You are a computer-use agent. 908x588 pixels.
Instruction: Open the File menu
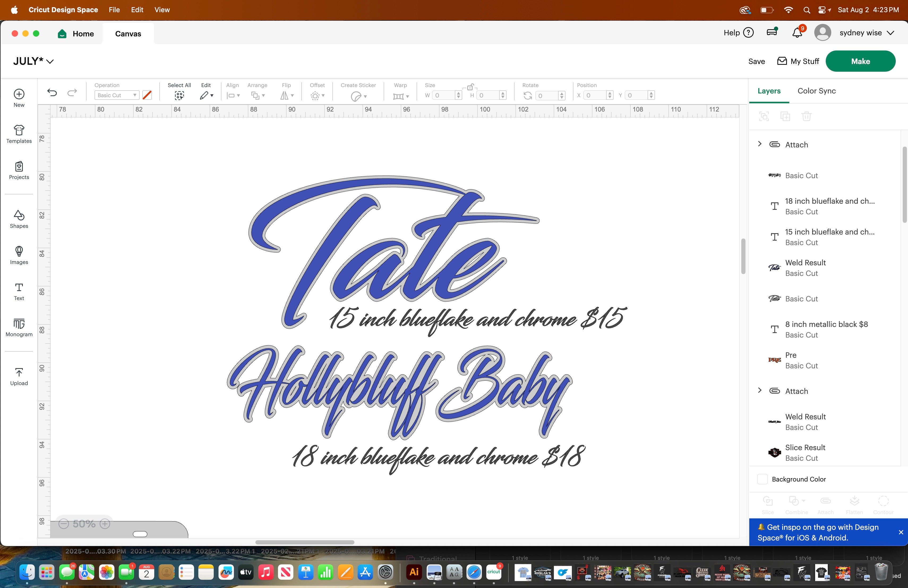coord(114,10)
